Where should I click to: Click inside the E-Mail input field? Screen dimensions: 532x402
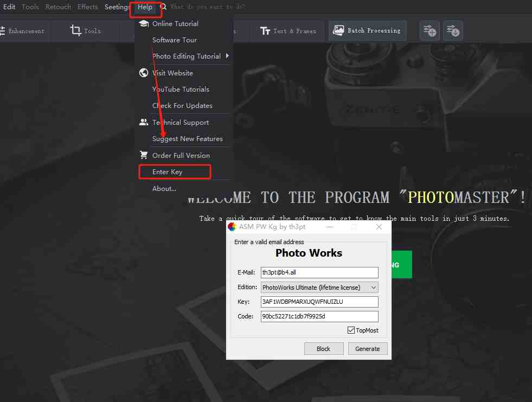coord(319,272)
